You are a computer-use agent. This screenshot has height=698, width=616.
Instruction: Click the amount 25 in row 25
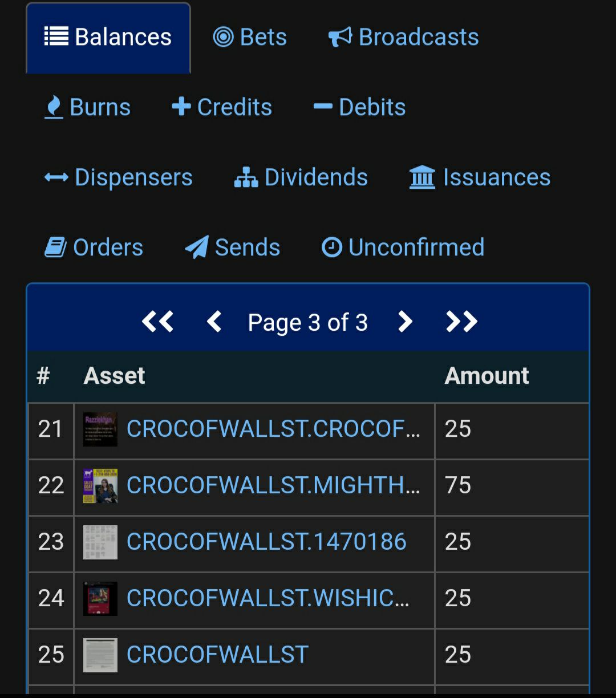[458, 655]
